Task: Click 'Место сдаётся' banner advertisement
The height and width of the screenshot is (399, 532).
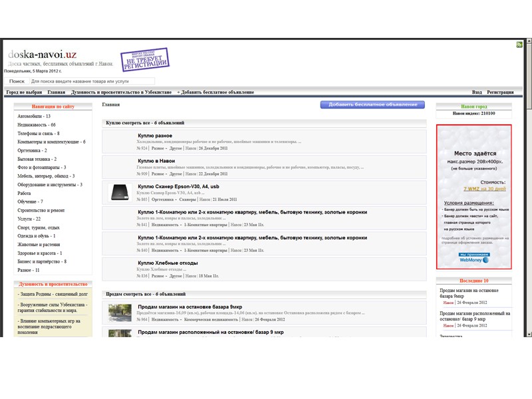Action: 474,197
